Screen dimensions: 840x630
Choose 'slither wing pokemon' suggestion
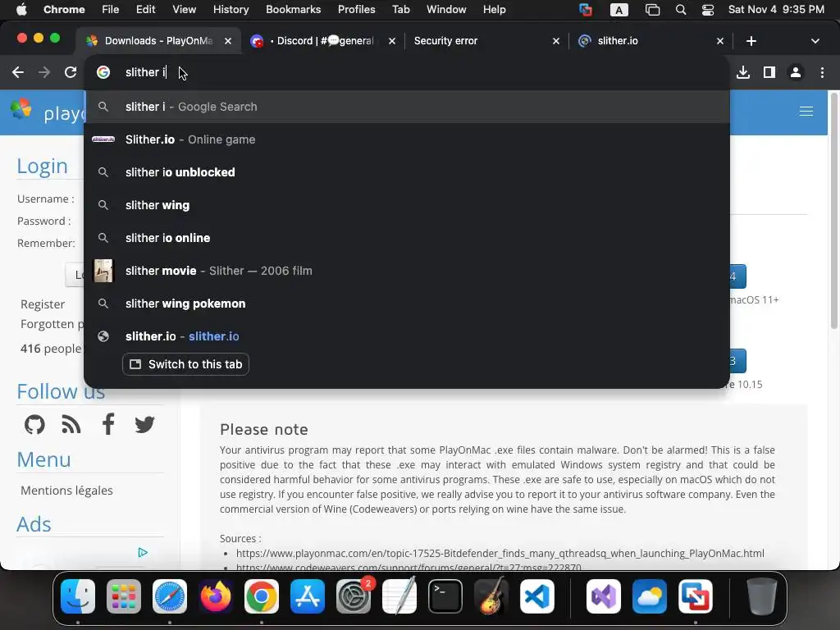click(x=407, y=304)
